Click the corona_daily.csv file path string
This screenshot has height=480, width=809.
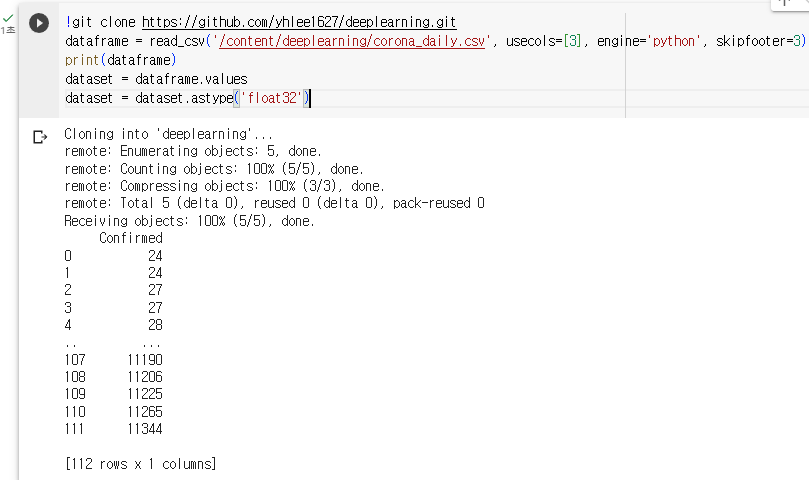[352, 41]
